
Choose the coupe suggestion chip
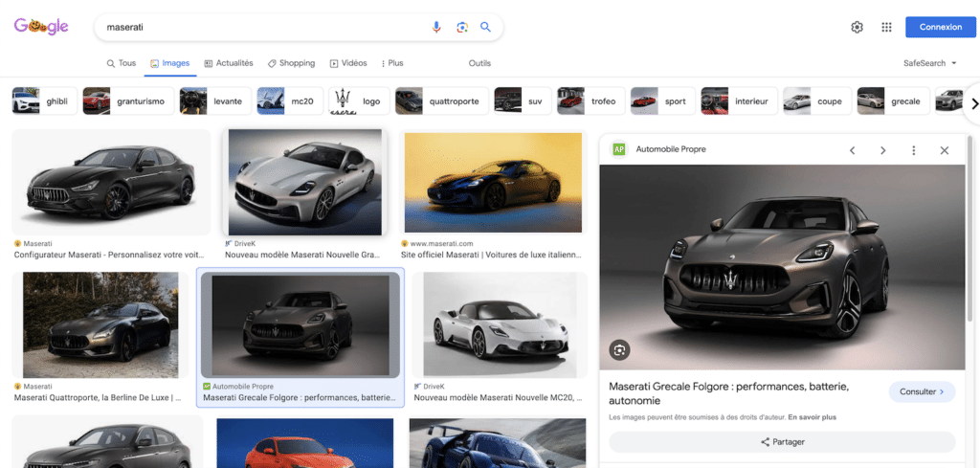(x=817, y=101)
